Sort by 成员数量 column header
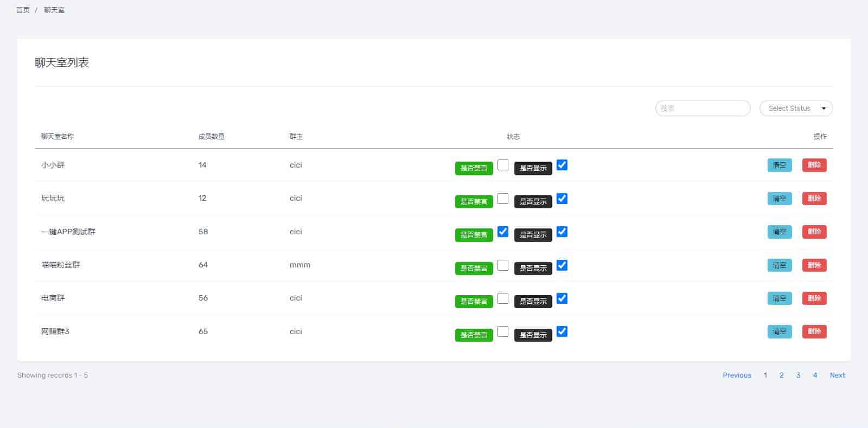The height and width of the screenshot is (428, 868). coord(211,137)
